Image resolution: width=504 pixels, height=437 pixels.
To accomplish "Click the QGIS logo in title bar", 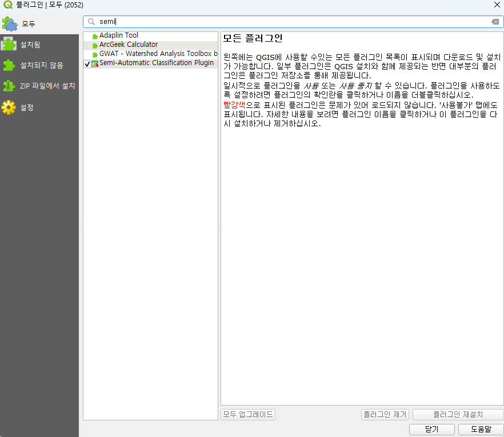I will tap(8, 5).
